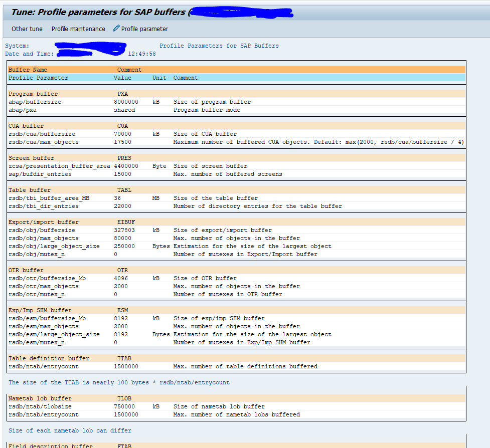Click the Profile parameter toolbar button
This screenshot has width=490, height=448.
click(x=140, y=29)
